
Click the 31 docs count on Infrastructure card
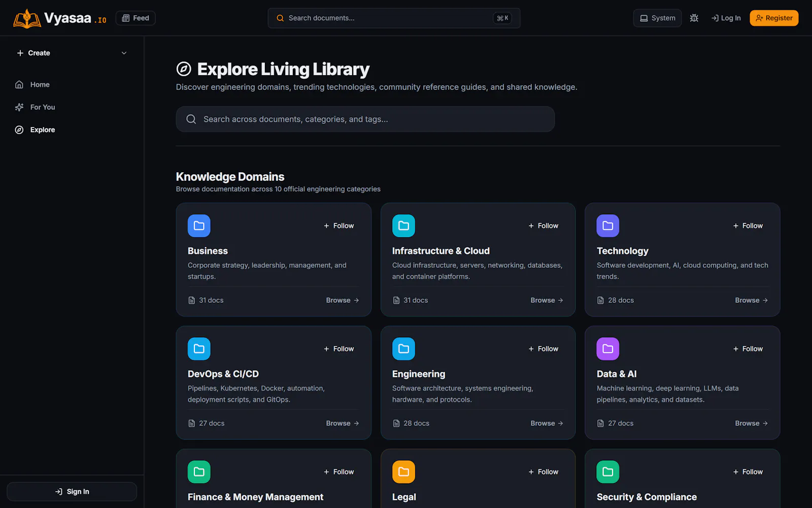(416, 300)
